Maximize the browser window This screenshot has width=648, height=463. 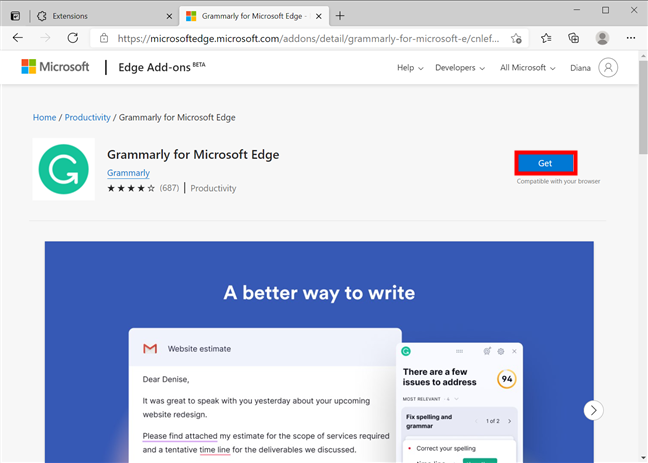pyautogui.click(x=605, y=10)
